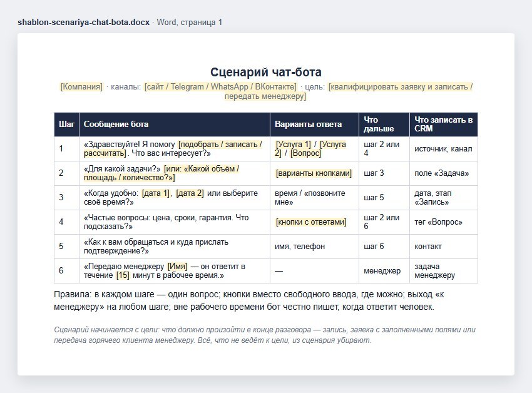Click the step number cell '1'
This screenshot has height=393, width=532.
click(x=66, y=149)
